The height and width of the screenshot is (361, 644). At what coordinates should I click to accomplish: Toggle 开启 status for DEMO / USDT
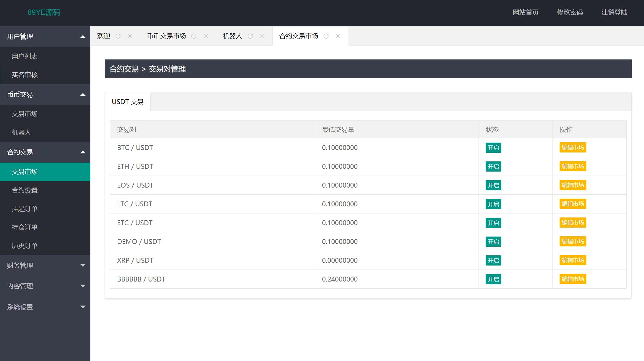click(493, 242)
